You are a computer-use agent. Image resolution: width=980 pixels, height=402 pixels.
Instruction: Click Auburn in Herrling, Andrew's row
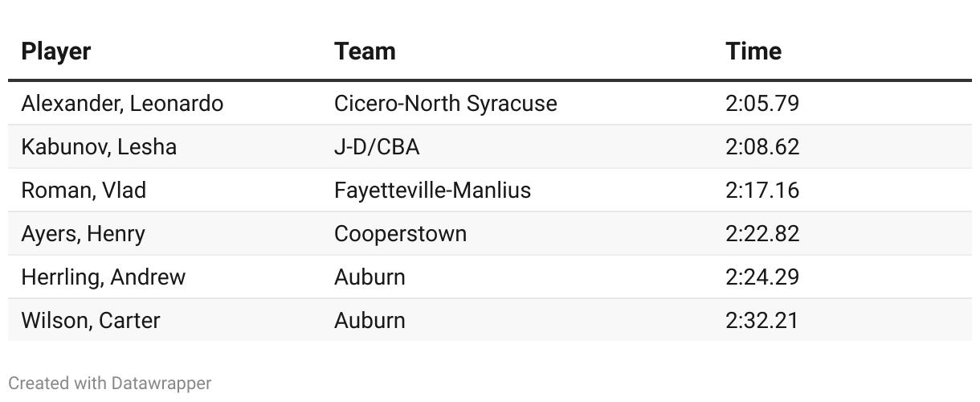(370, 277)
